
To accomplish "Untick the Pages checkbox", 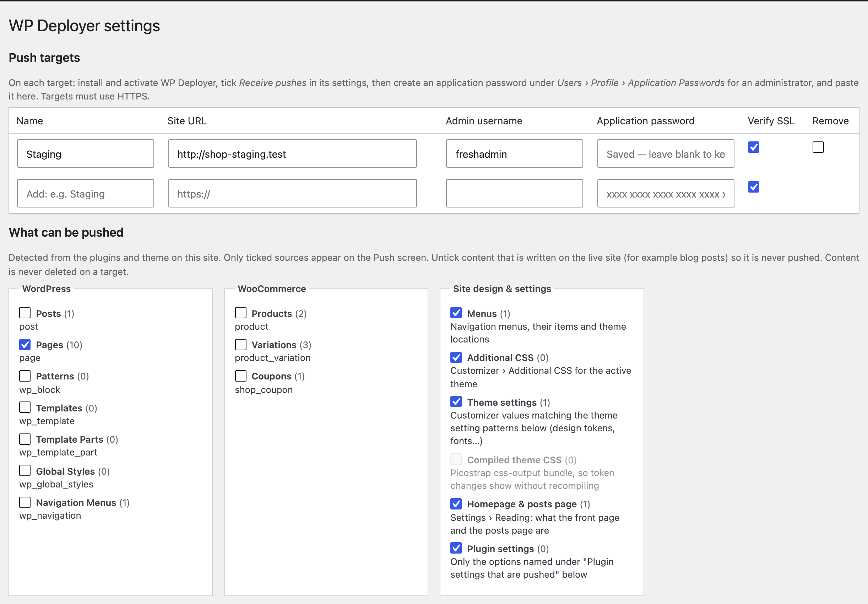I will click(x=25, y=345).
